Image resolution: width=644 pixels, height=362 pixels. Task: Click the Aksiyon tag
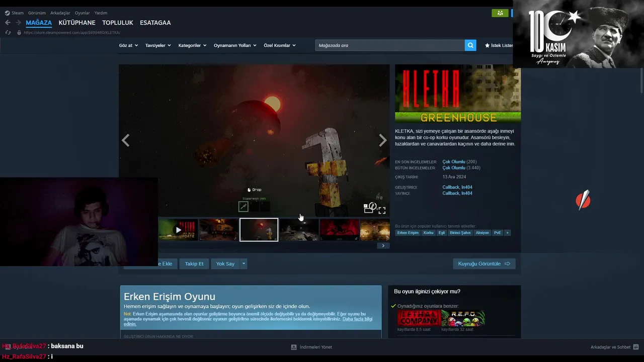482,233
